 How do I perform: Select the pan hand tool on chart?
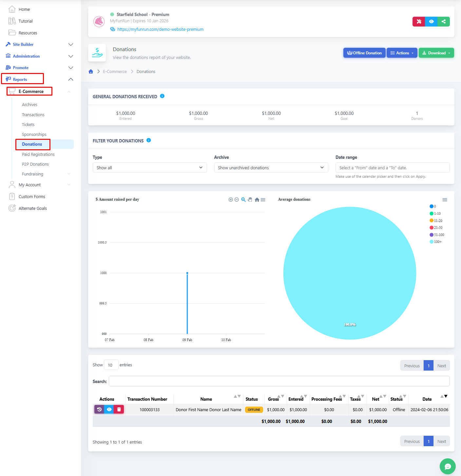[250, 200]
